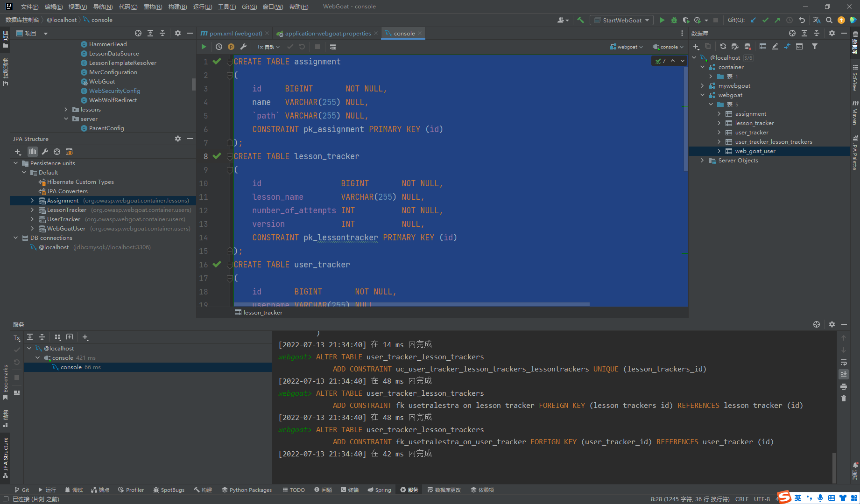Expand the assignment table node
This screenshot has width=860, height=504.
coord(719,114)
